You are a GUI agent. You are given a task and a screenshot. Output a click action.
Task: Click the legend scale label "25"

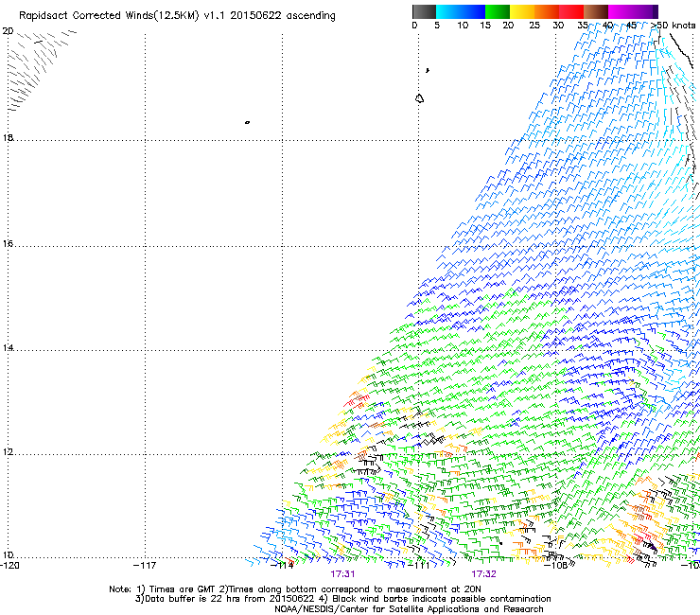click(534, 26)
